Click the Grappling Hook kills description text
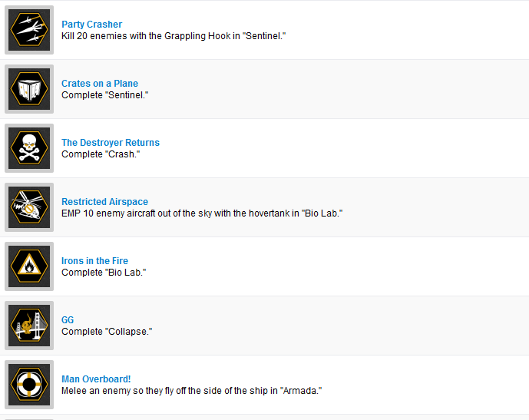529x420 pixels. (x=174, y=36)
